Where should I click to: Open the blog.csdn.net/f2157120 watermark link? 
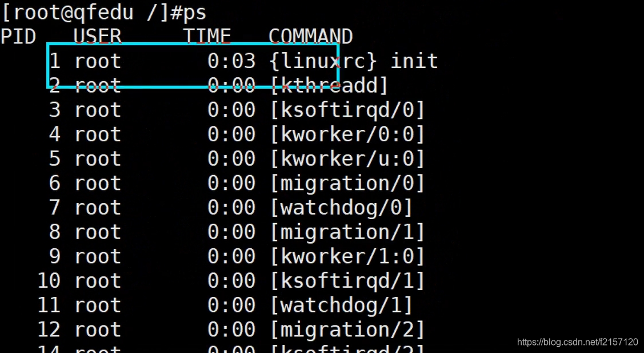[x=578, y=342]
